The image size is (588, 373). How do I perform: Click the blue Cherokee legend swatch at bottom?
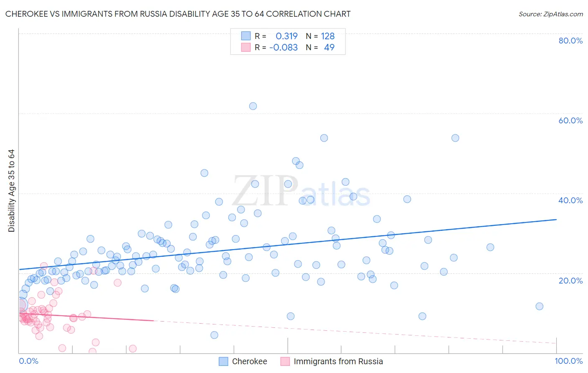(224, 361)
